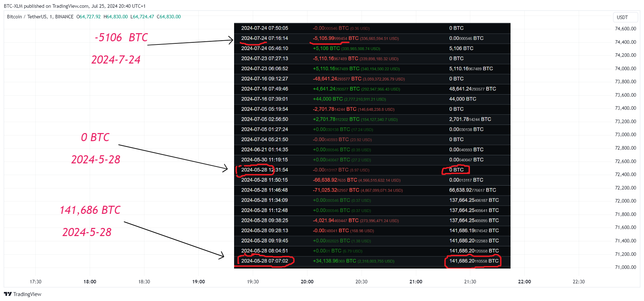This screenshot has height=301, width=644.
Task: Select the 2024-07-16 07:49:46 timestamp
Action: pyautogui.click(x=265, y=89)
